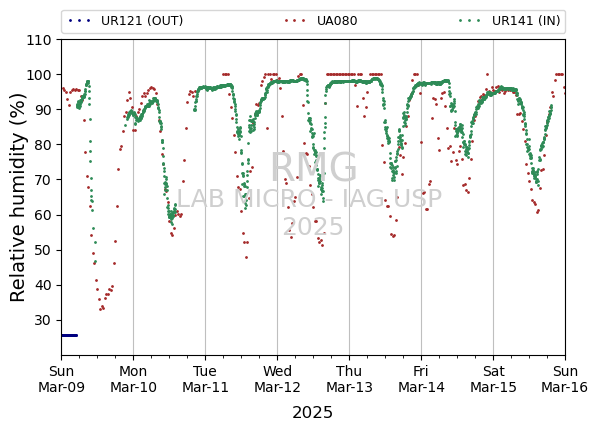This screenshot has width=599, height=431.
Task: Click the RMG watermark text
Action: click(x=314, y=167)
